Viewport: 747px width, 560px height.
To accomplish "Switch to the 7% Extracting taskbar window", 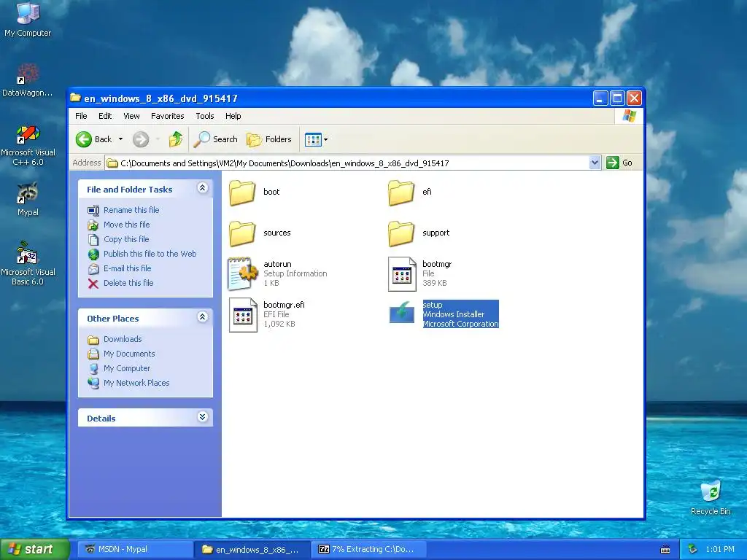I will pos(369,549).
